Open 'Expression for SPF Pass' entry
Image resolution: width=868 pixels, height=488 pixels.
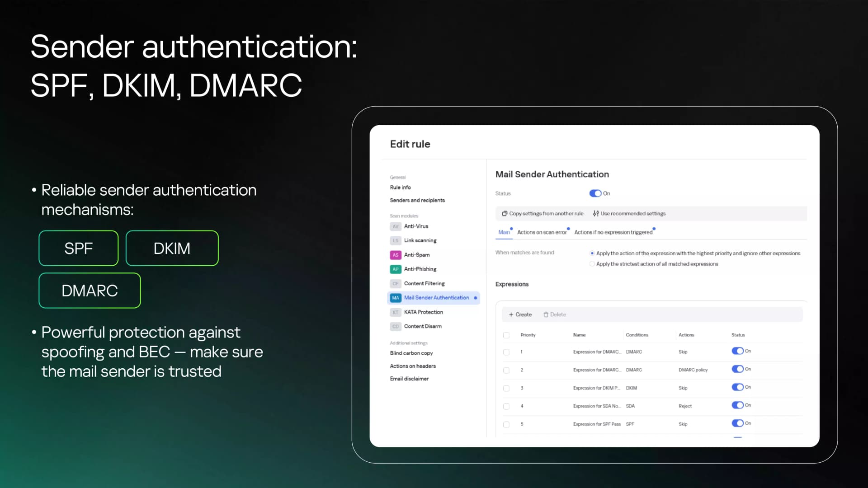coord(597,424)
